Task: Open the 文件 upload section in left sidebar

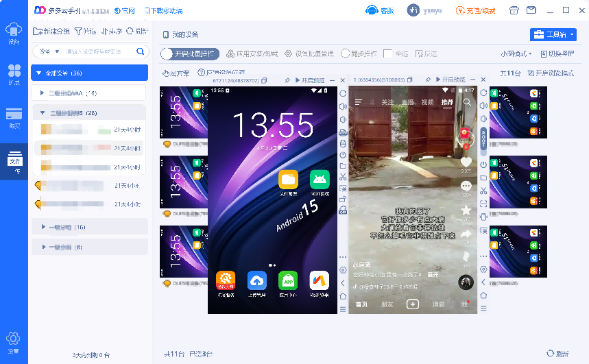Action: pos(15,162)
